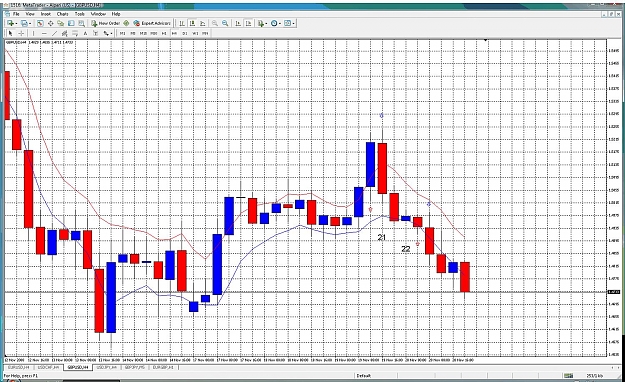Open the Help menu
The image size is (625, 382).
[x=116, y=14]
